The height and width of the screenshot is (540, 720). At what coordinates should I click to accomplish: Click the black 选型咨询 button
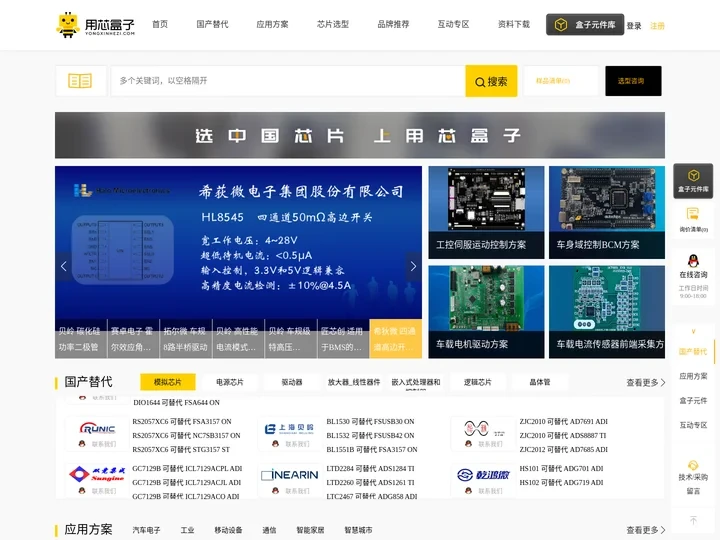point(633,81)
